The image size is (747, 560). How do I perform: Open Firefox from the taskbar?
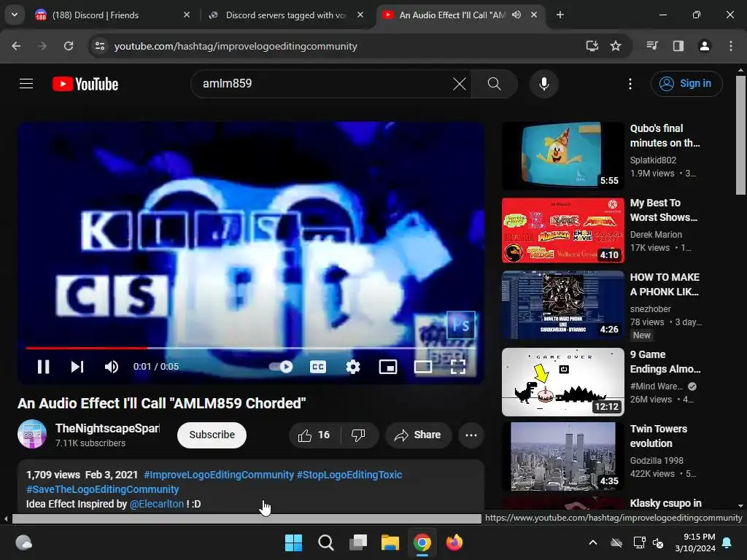pos(454,542)
